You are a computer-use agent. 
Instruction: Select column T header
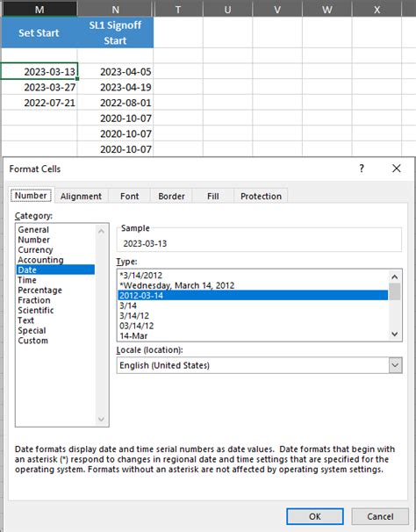coord(178,9)
